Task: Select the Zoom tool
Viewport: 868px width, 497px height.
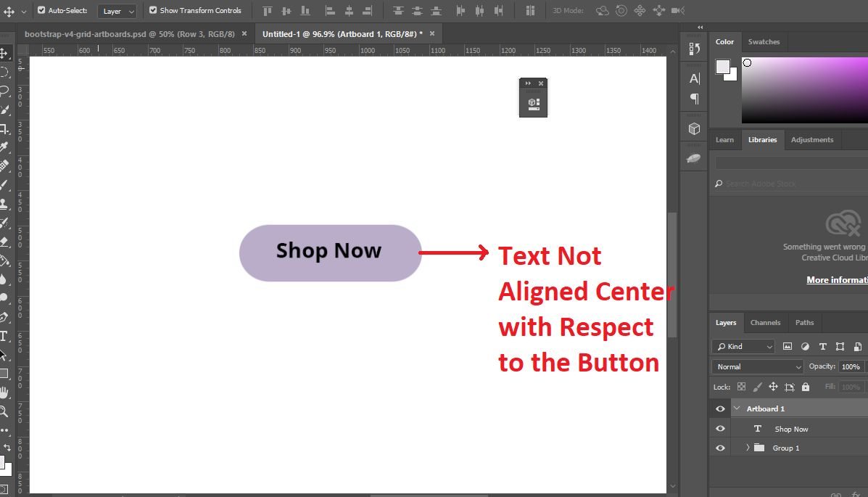Action: [4, 411]
